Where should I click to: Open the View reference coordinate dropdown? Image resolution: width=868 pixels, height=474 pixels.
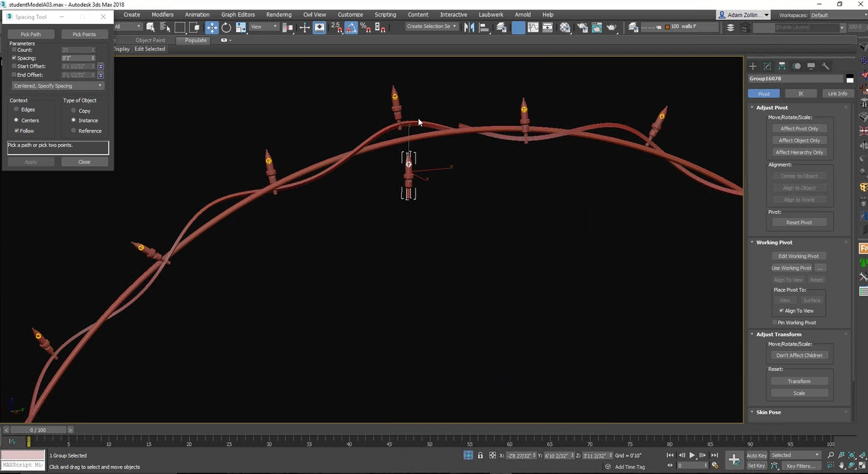(x=264, y=27)
